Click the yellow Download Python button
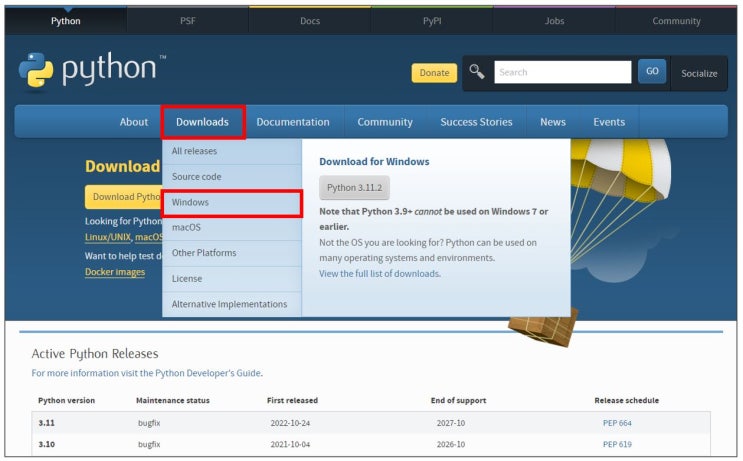This screenshot has height=461, width=743. coord(124,197)
